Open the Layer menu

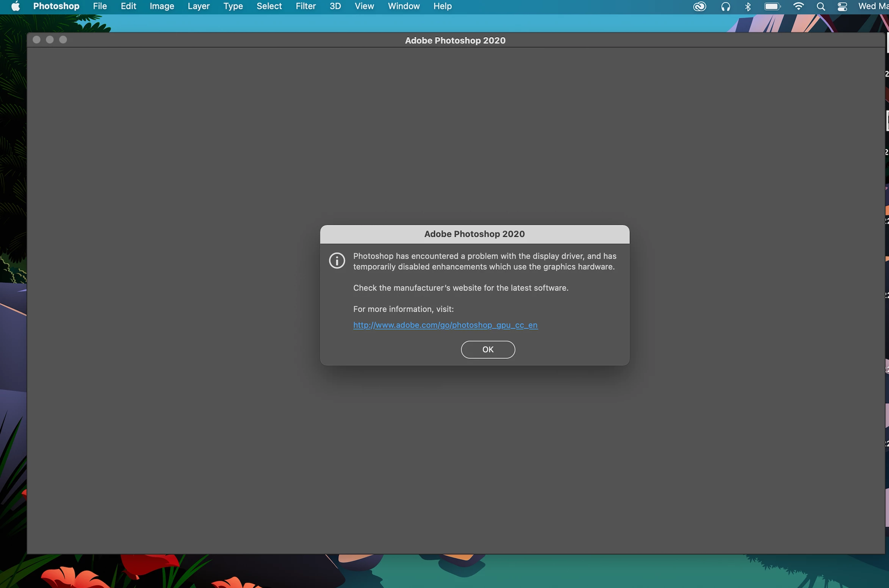[199, 6]
